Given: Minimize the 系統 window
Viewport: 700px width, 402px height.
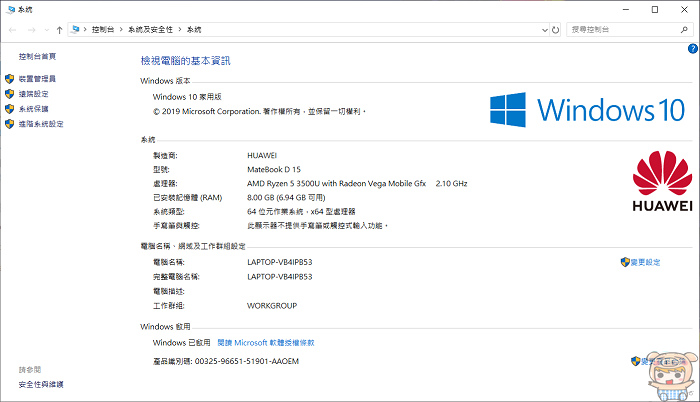Looking at the screenshot, I should (x=626, y=9).
